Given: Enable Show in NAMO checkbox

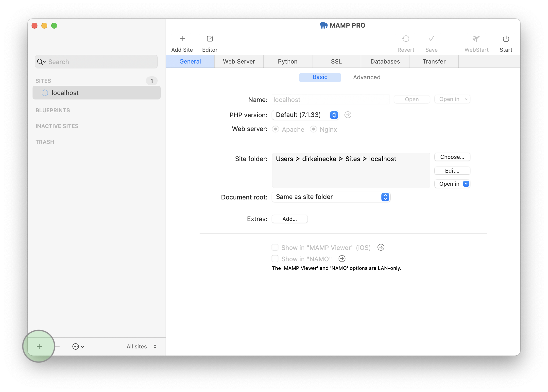Looking at the screenshot, I should 275,259.
